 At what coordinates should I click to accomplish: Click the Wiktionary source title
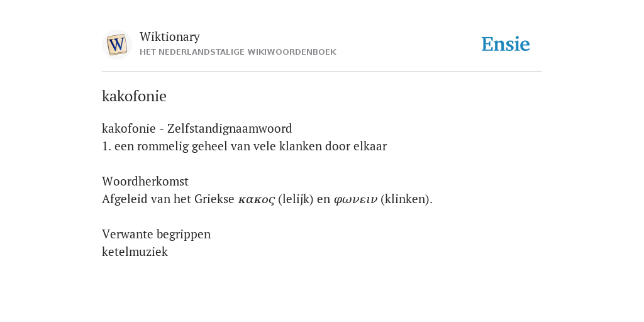[170, 36]
